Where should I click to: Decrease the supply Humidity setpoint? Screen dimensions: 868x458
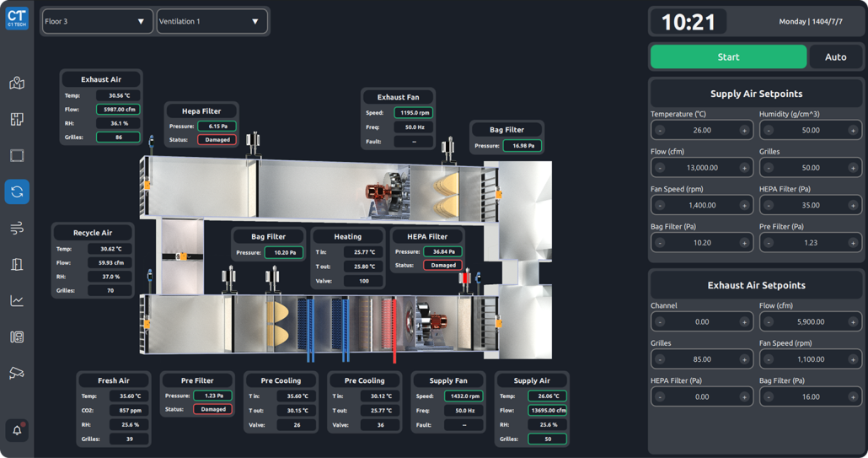pos(769,131)
